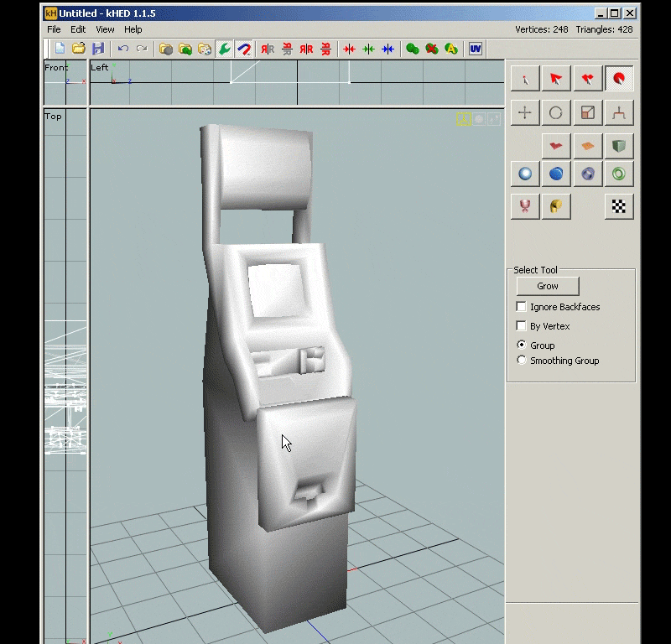Select the Move tool with the cross arrows
This screenshot has width=671, height=644.
[x=525, y=113]
